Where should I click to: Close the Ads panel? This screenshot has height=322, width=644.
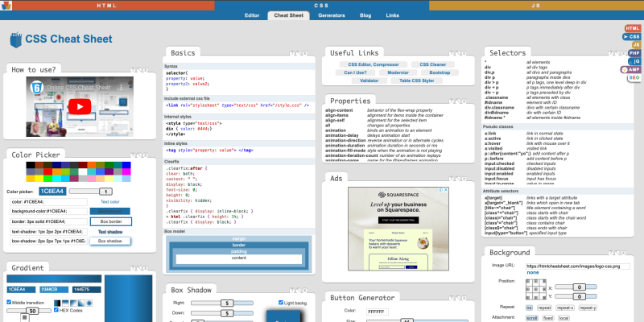point(464,179)
